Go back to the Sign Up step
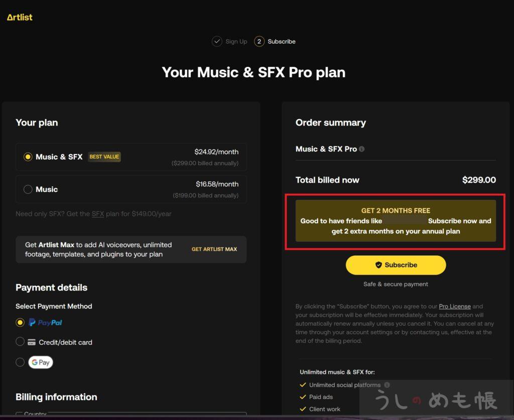The height and width of the screenshot is (420, 514). tap(236, 42)
